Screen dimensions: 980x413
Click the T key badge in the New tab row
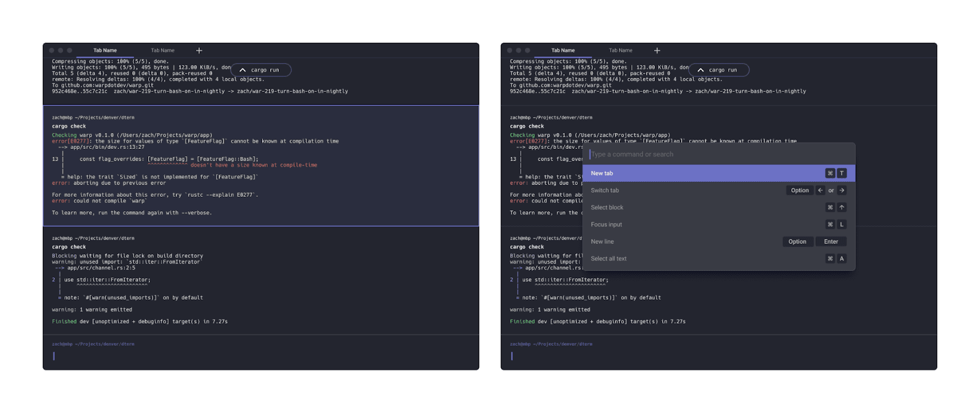click(842, 173)
